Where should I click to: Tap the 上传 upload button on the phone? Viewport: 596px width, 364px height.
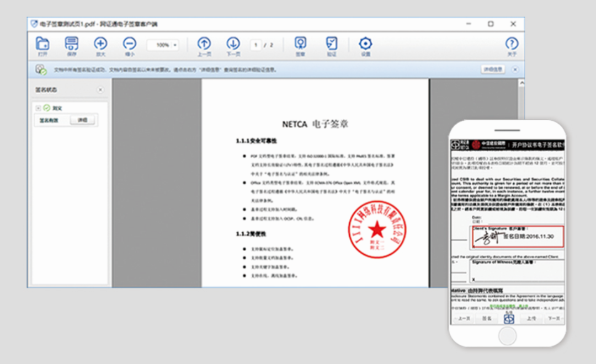[531, 319]
